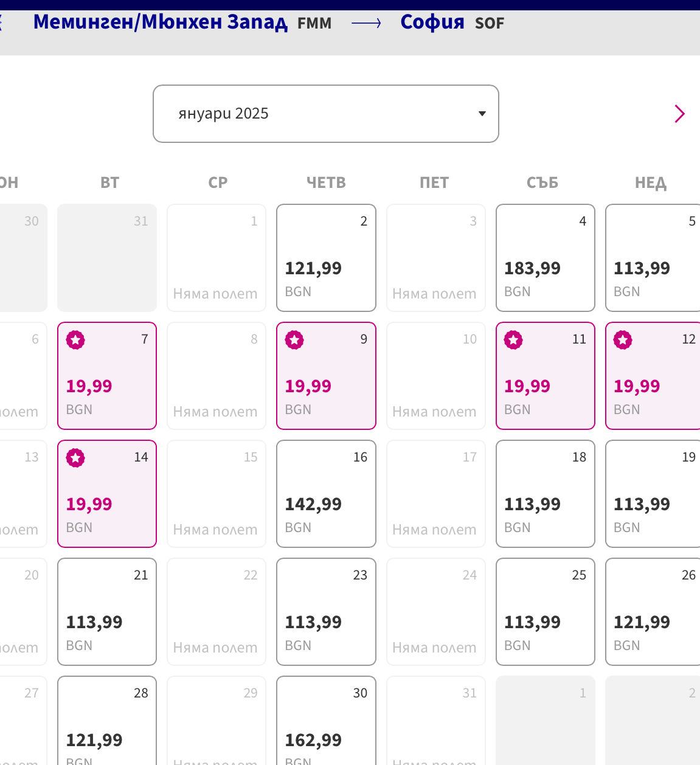Select January 21 flight for 113,99 BGN

[x=107, y=612]
